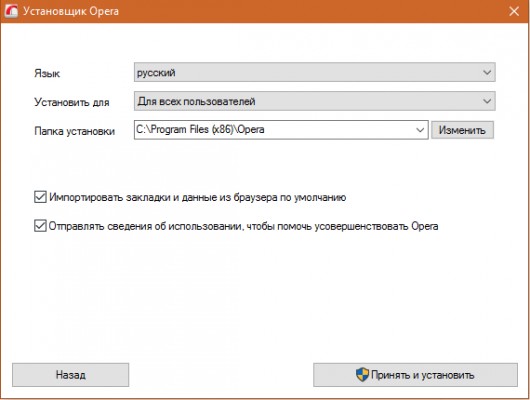Expand the Для всех пользователей dropdown

pos(315,101)
